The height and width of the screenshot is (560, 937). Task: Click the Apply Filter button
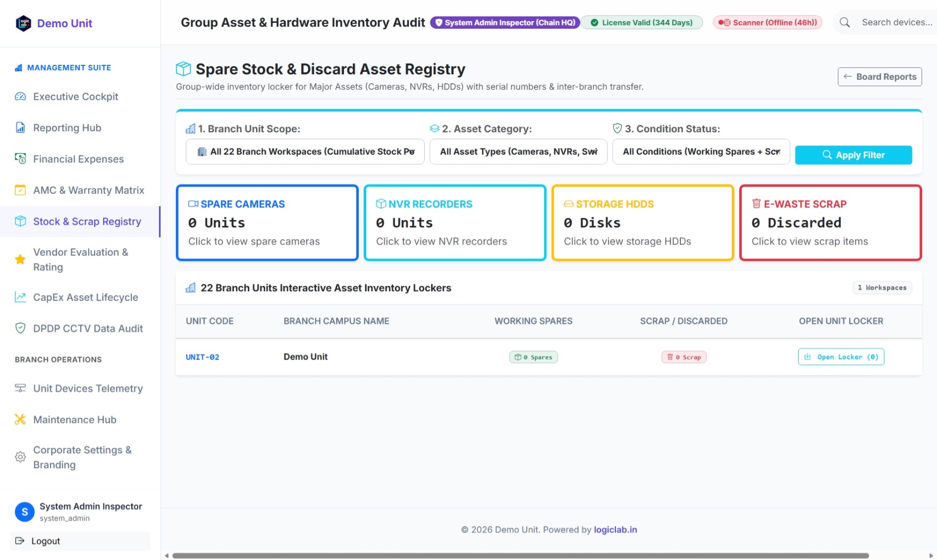[x=854, y=155]
